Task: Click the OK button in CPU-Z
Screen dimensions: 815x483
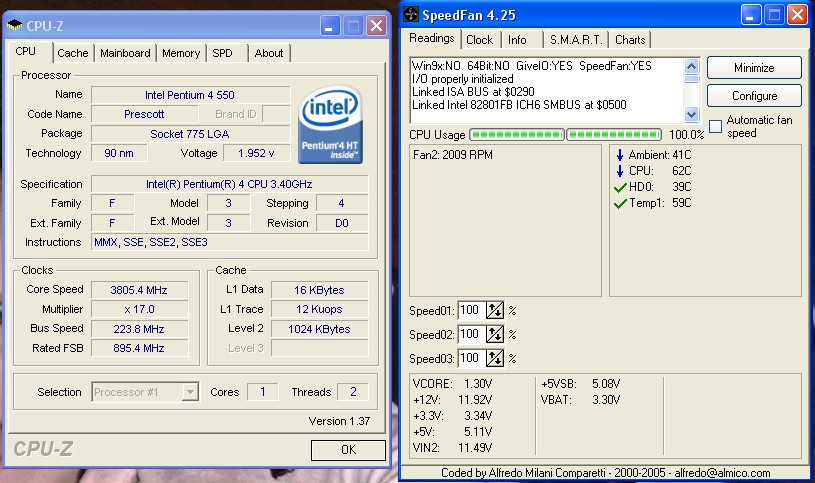Action: pos(348,450)
